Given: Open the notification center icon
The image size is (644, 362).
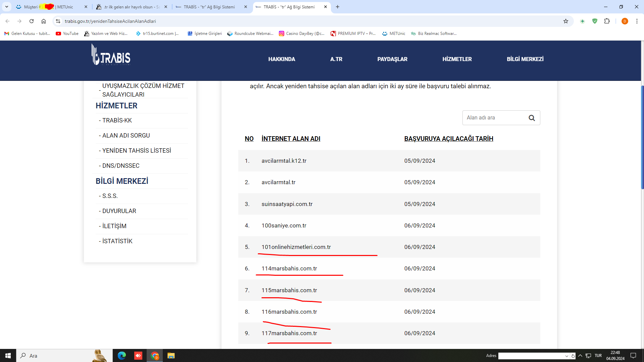Looking at the screenshot, I should [633, 356].
